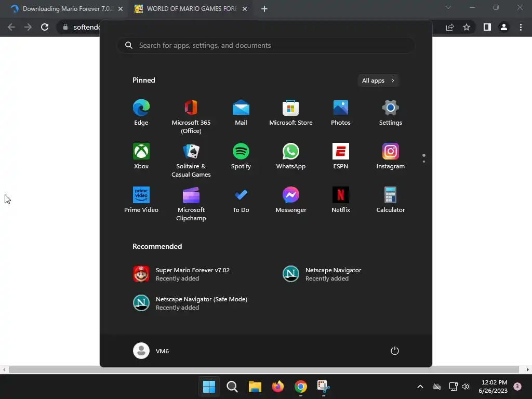Launch the Xbox app

click(141, 156)
